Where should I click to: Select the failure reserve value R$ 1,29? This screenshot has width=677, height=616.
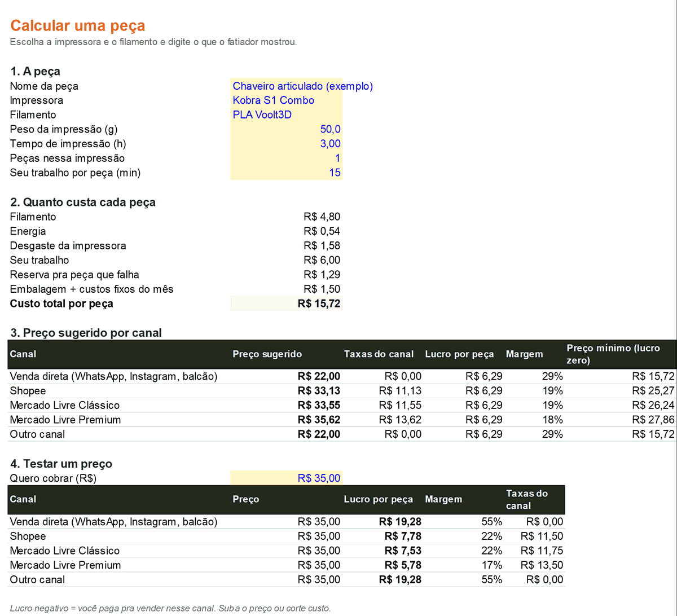(322, 275)
